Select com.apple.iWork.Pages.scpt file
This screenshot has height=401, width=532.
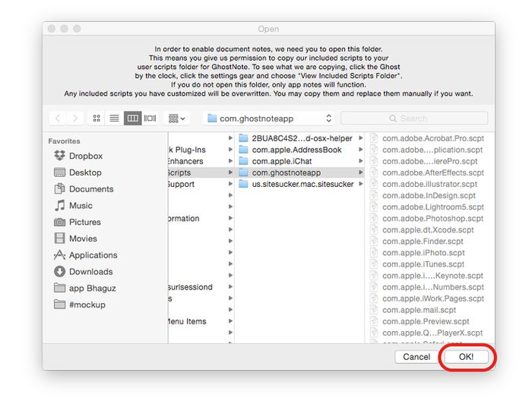[x=427, y=298]
